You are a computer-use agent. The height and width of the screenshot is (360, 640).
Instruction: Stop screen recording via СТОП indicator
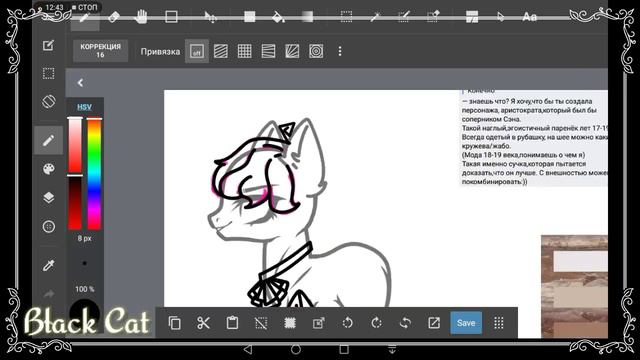point(84,7)
